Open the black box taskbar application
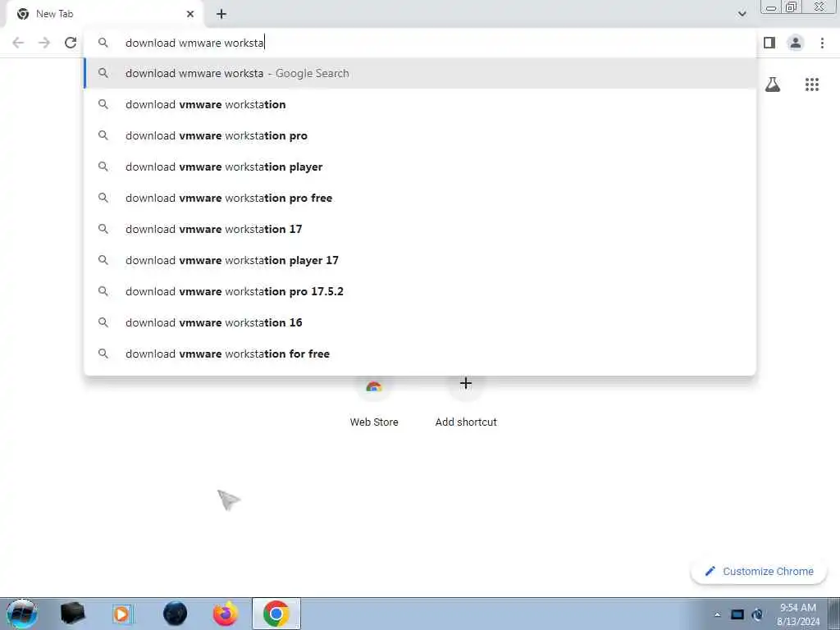This screenshot has width=840, height=630. click(72, 614)
